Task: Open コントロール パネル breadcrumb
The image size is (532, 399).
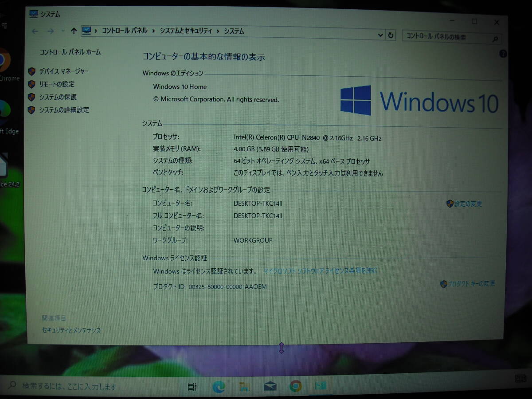Action: 125,31
